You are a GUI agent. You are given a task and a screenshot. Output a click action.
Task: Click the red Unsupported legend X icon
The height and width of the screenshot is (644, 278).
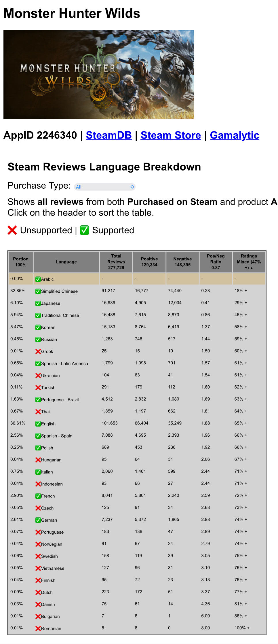12,230
